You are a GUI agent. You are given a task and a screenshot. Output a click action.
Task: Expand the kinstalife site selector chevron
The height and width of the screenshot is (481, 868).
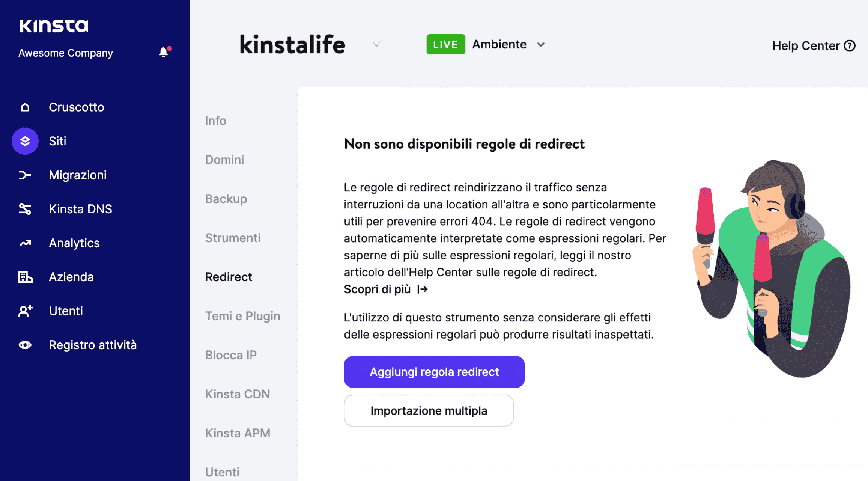[376, 44]
